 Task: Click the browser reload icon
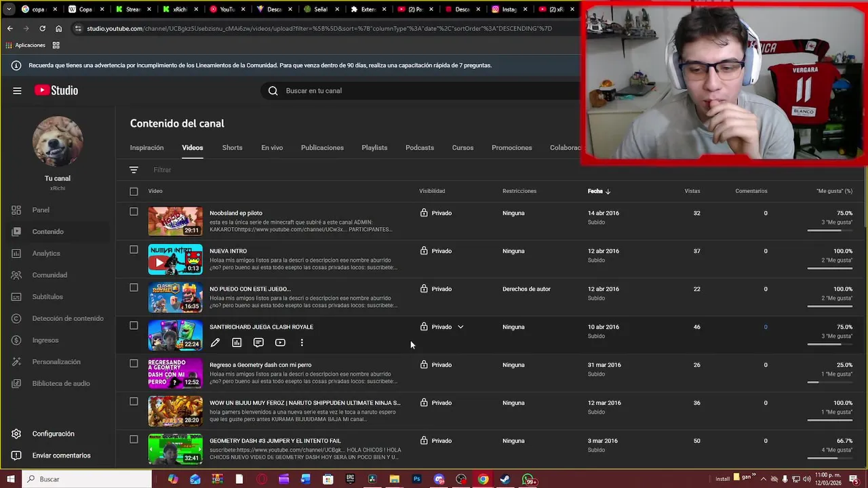pos(42,28)
